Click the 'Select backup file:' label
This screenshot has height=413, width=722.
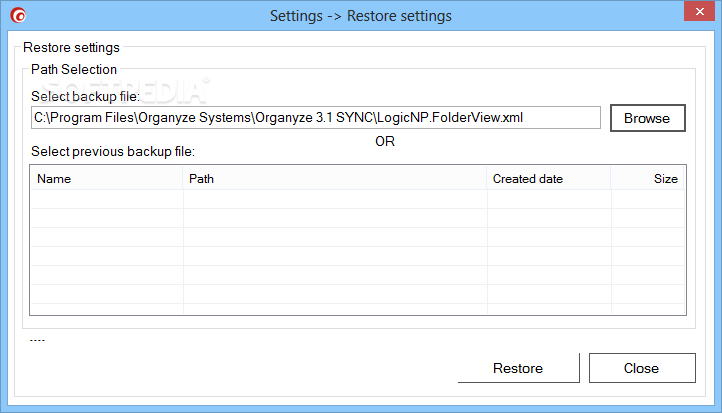click(85, 96)
